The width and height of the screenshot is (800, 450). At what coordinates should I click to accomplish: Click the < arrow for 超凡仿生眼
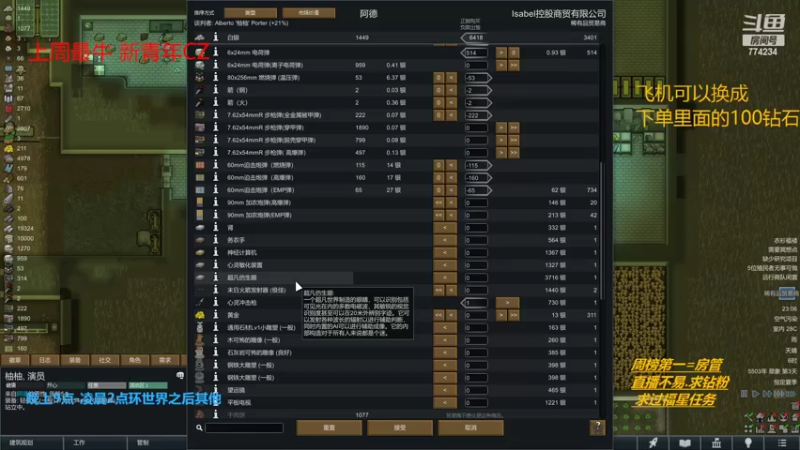click(445, 278)
